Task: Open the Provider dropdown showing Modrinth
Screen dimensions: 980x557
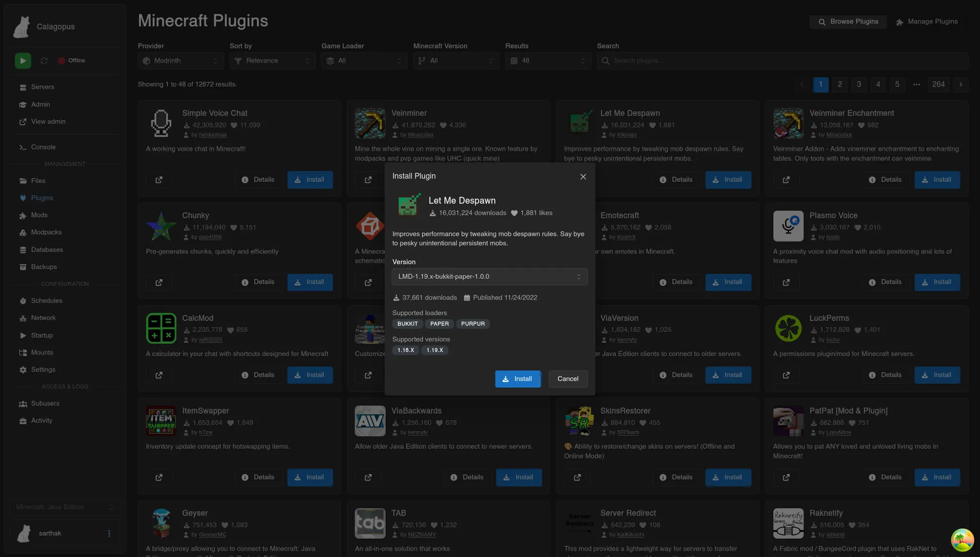Action: (181, 61)
